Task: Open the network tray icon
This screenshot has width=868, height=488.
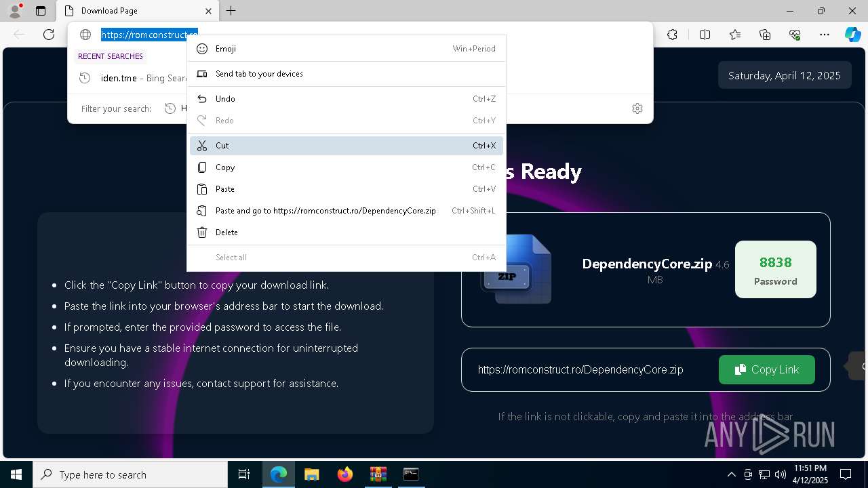Action: tap(764, 474)
